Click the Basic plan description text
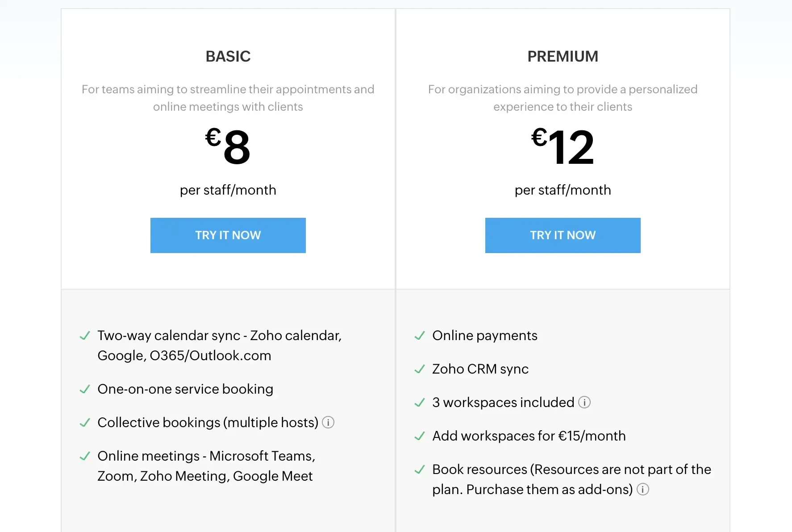Screen dimensions: 792x532 228,98
